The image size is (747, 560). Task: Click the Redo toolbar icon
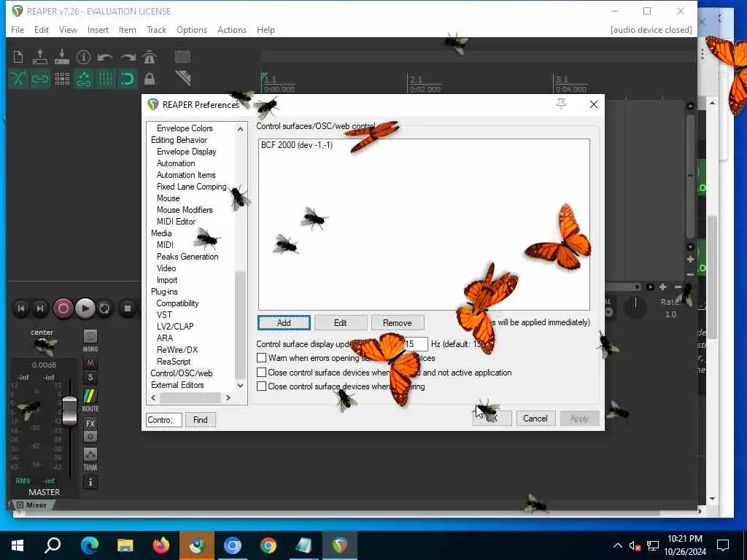click(x=128, y=57)
